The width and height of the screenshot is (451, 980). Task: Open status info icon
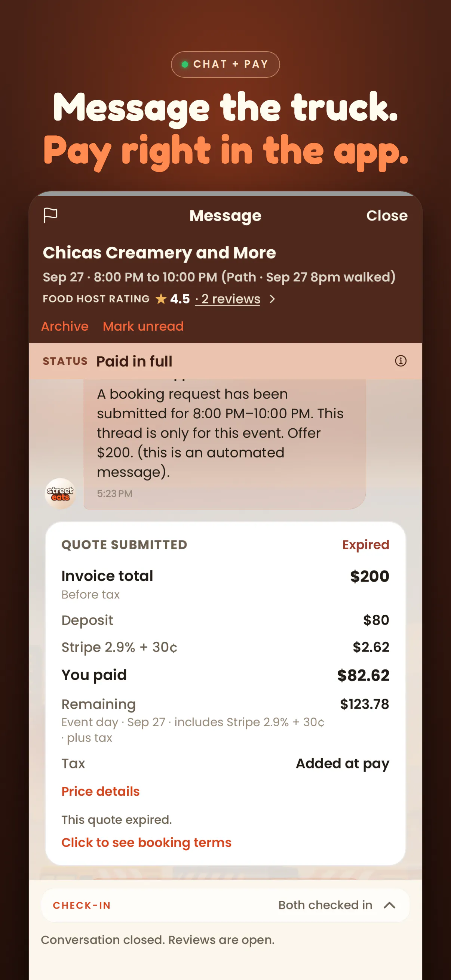tap(401, 361)
